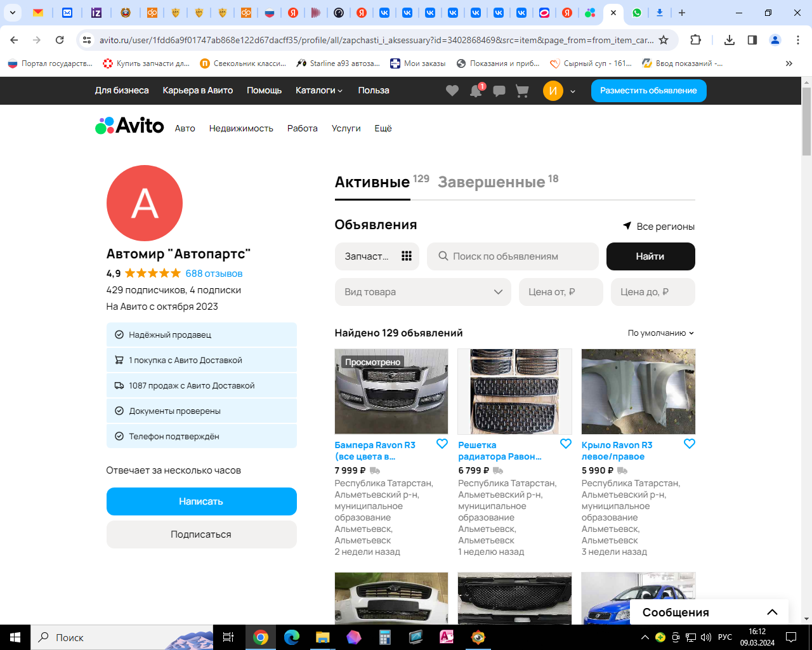
Task: Click the Найти search button
Action: coord(650,256)
